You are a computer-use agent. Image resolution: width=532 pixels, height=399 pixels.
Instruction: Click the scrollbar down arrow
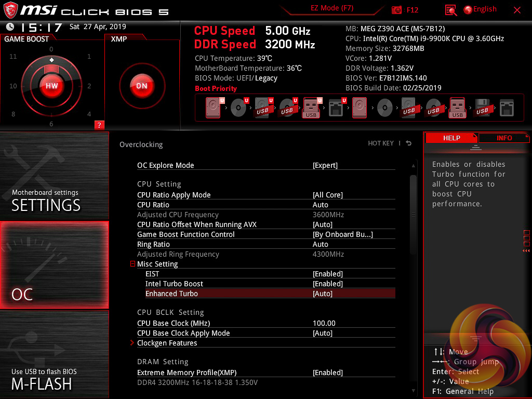(413, 391)
